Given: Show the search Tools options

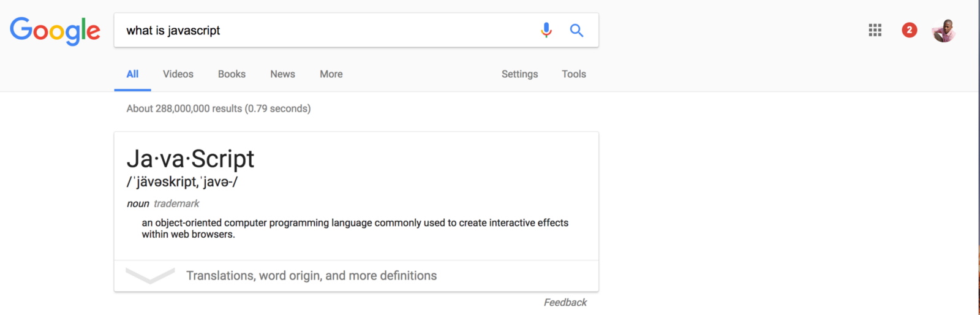Looking at the screenshot, I should tap(574, 74).
